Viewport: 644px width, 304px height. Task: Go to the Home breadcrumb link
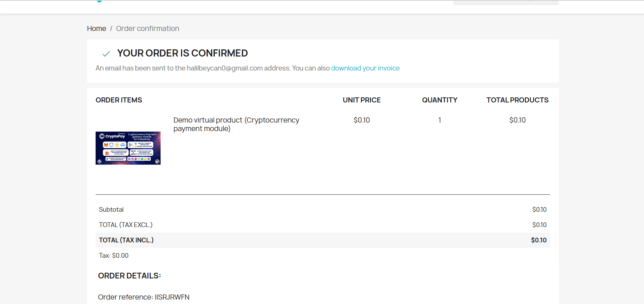pyautogui.click(x=96, y=29)
